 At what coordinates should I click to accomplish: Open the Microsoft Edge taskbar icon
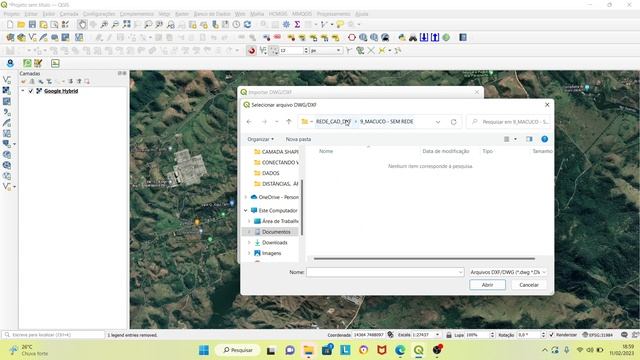point(400,350)
